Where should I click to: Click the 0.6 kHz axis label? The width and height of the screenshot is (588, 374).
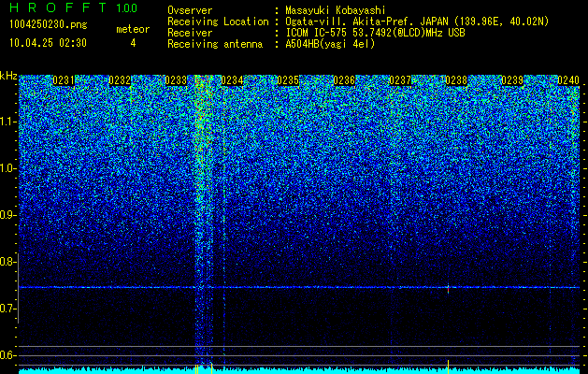click(7, 355)
